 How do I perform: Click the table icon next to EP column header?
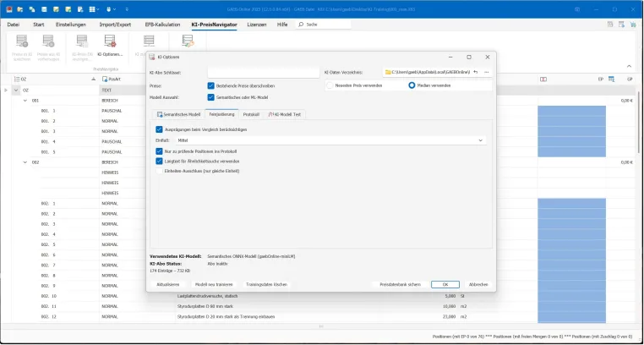(612, 79)
